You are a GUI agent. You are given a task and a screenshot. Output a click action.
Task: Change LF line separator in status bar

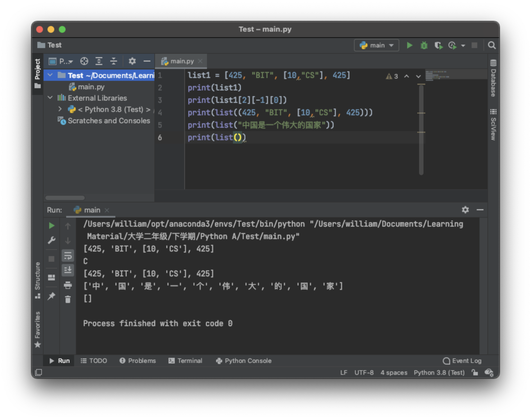(x=344, y=373)
